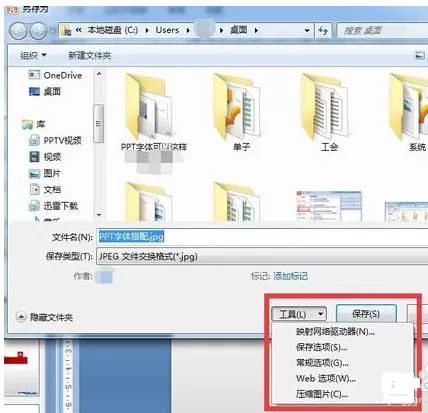Click 桌面 segment in the address path
The height and width of the screenshot is (413, 428).
(x=239, y=30)
